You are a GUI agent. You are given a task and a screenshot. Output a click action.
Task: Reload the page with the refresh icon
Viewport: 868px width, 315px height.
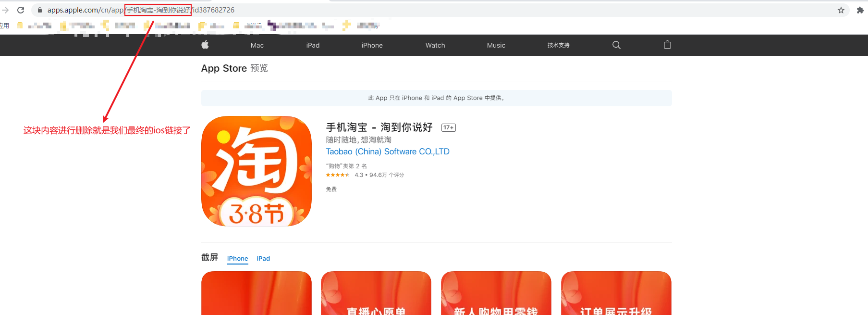point(21,10)
